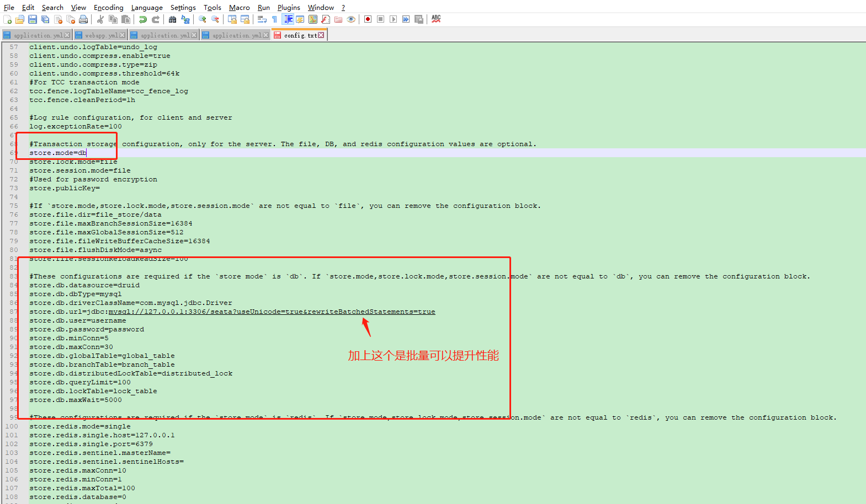Close the config.txt tab with its X
The height and width of the screenshot is (504, 866).
321,35
